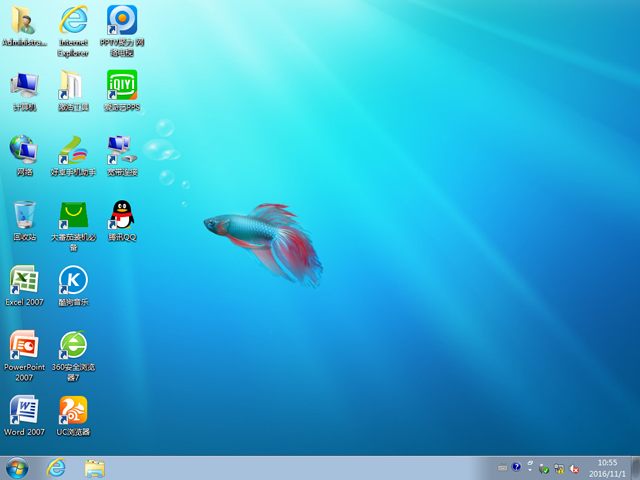Open the Windows Start menu
Screen dimensions: 640x480
17,467
